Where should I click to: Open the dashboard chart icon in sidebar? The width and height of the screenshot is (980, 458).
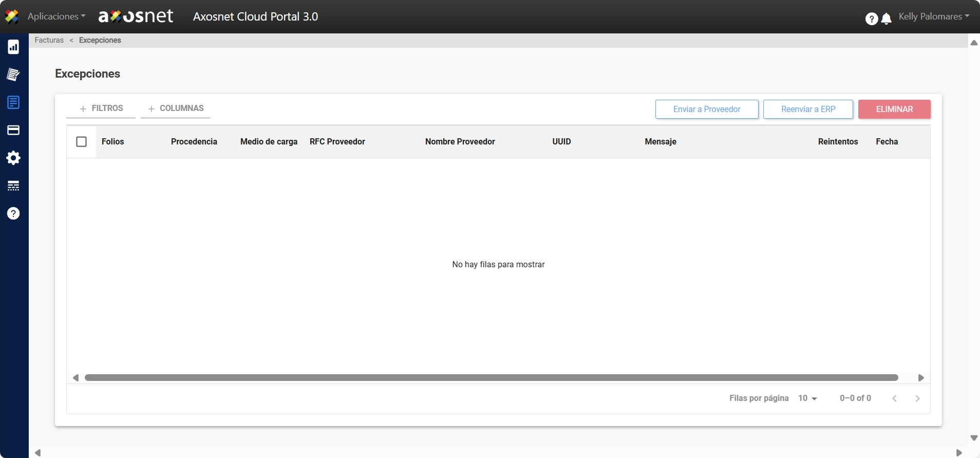[13, 47]
